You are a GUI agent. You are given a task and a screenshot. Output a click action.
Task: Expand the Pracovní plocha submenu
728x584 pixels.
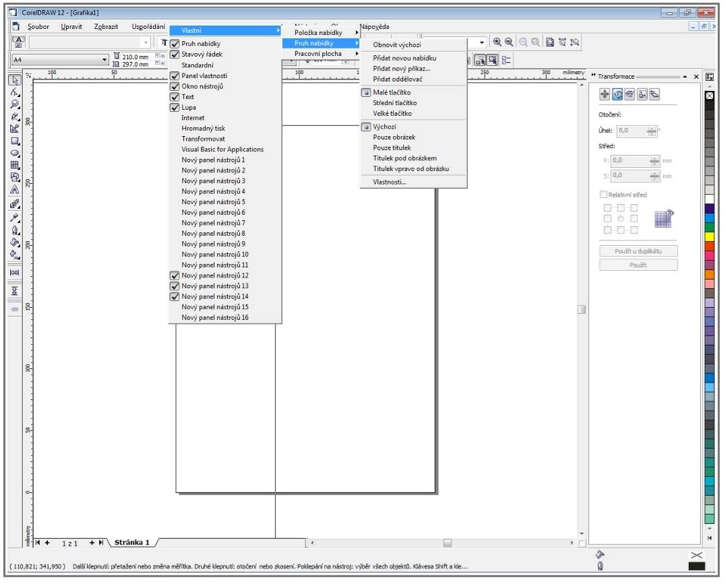pos(322,54)
